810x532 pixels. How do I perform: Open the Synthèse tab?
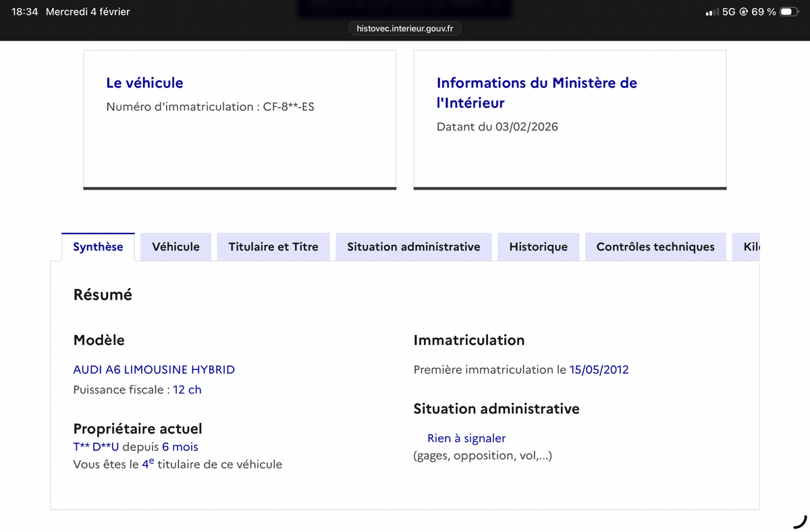pos(98,247)
